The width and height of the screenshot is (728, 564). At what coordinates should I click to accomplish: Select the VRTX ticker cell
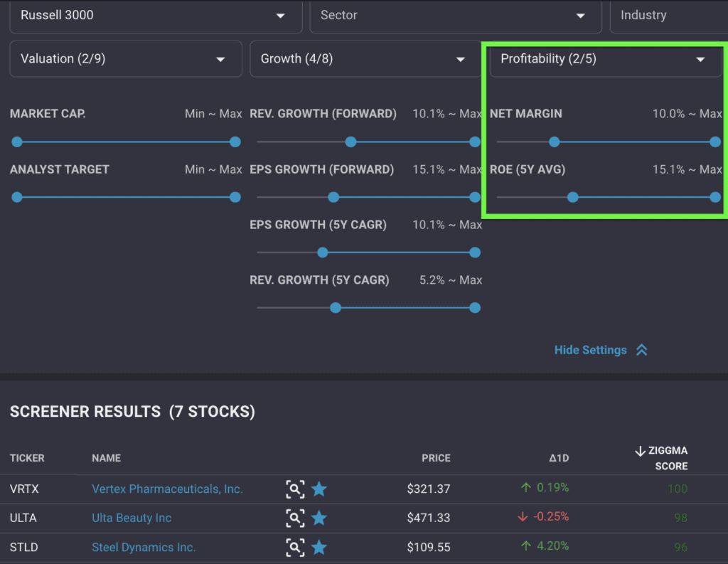[x=25, y=489]
